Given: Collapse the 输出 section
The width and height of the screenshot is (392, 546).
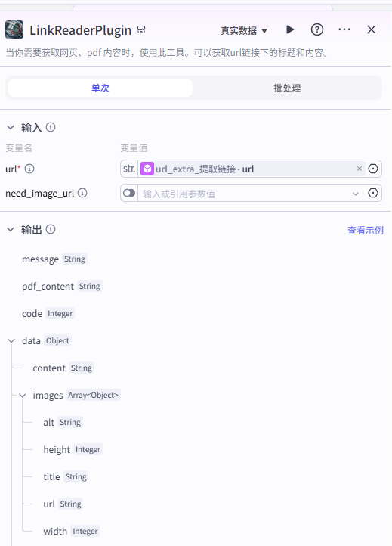Looking at the screenshot, I should 11,229.
